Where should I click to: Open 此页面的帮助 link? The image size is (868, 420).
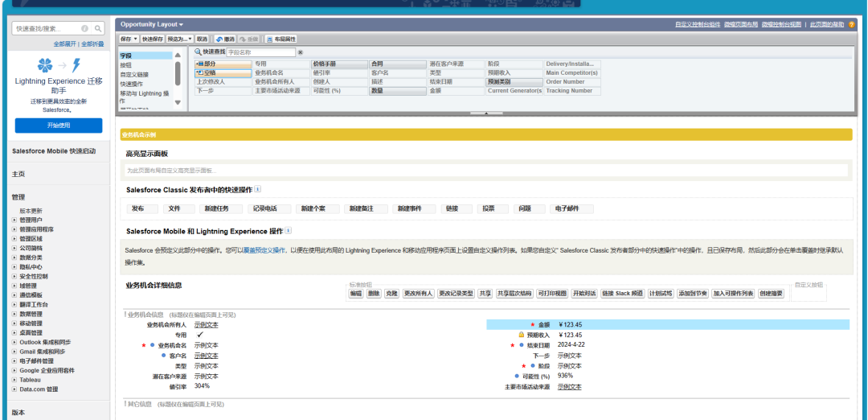(x=827, y=24)
